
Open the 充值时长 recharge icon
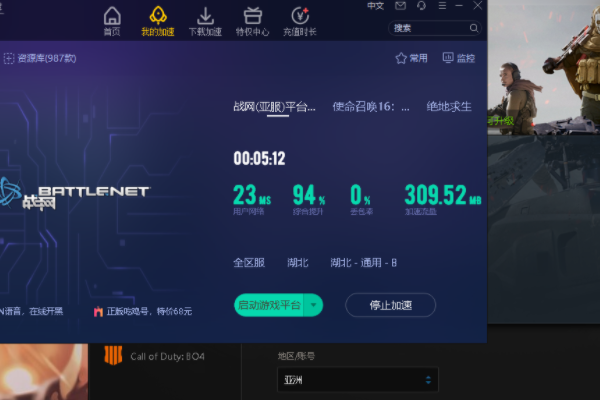click(x=300, y=21)
